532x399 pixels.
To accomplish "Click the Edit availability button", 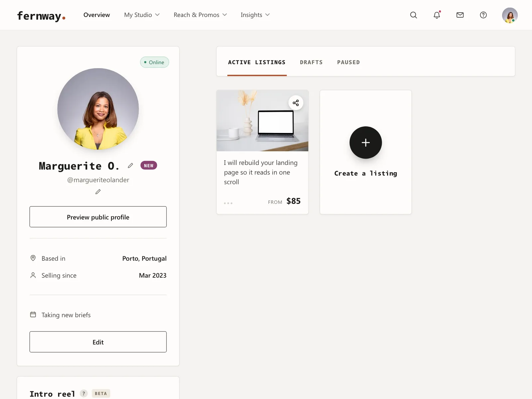I will (x=98, y=342).
